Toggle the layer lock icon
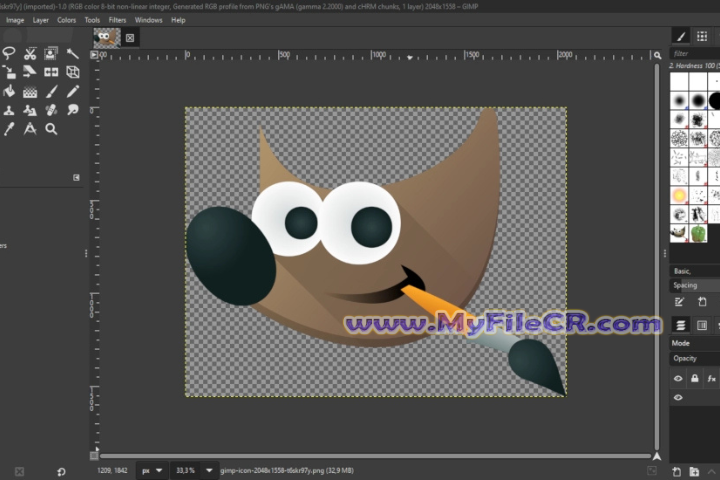The height and width of the screenshot is (480, 720). pyautogui.click(x=695, y=378)
